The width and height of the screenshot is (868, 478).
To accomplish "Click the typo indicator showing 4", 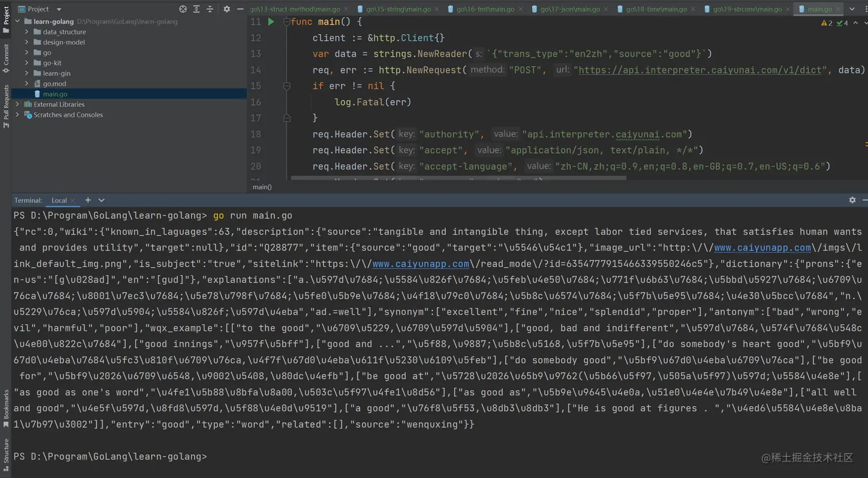I will coord(842,23).
